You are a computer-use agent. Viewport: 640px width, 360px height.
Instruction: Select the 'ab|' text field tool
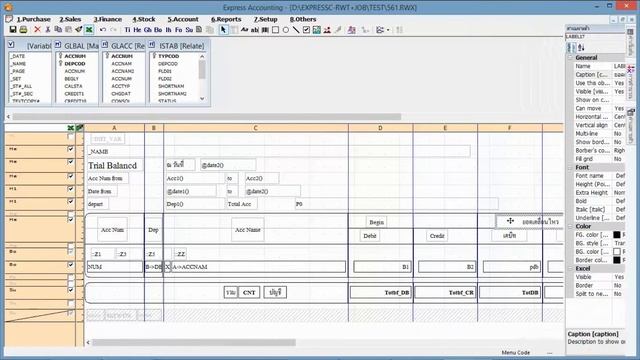point(255,30)
